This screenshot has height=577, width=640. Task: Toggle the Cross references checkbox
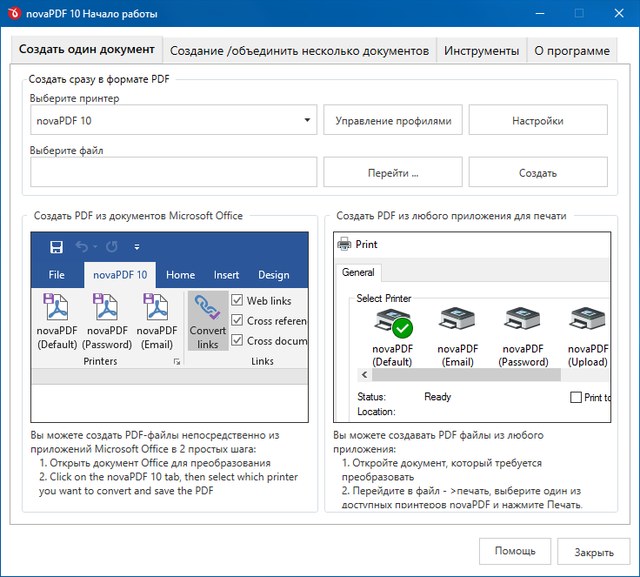237,321
